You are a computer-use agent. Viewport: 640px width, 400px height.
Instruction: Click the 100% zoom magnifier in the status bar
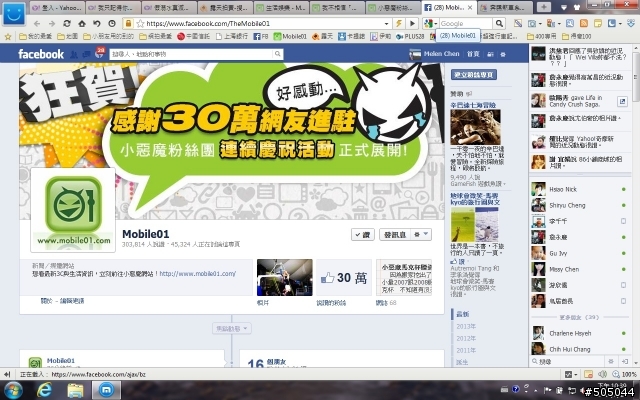coord(616,374)
